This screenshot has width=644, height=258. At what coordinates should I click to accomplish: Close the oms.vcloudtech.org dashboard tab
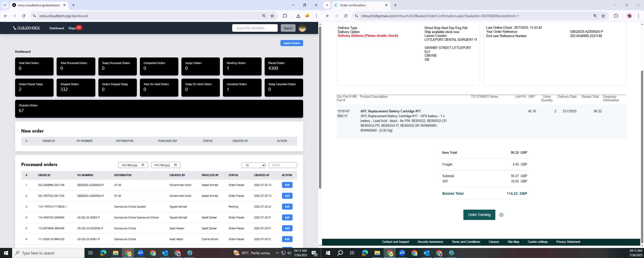[64, 5]
